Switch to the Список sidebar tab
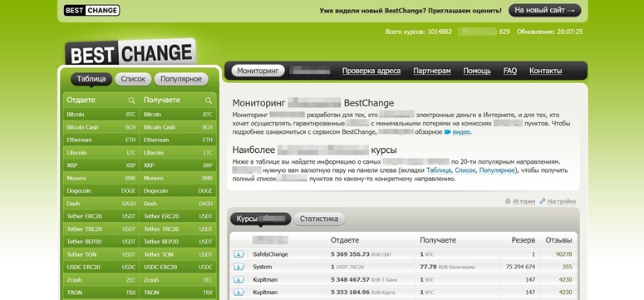Viewport: 644px width, 300px height. [x=133, y=79]
